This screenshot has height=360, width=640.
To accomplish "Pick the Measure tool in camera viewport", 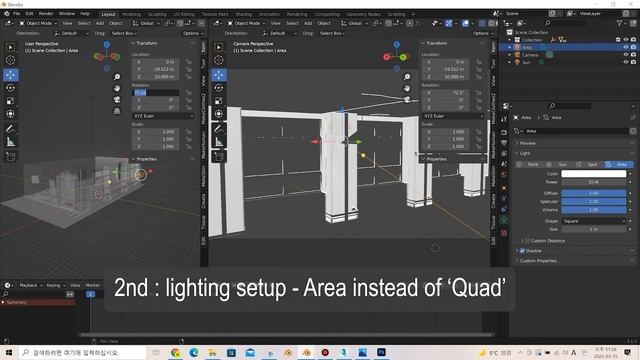I will coord(219,142).
